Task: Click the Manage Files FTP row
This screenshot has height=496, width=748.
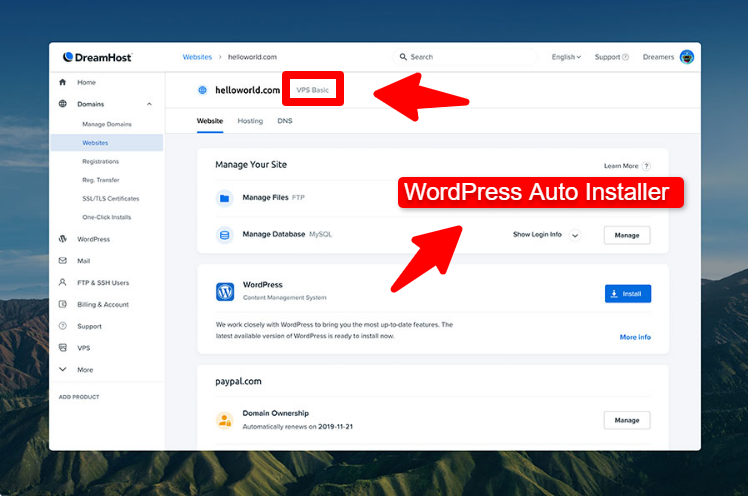Action: pos(433,198)
